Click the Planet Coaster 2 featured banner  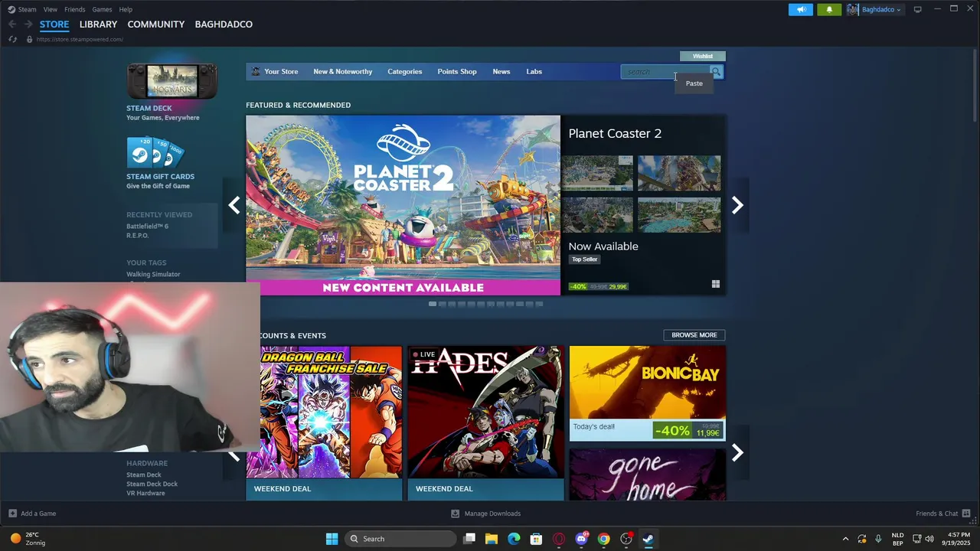tap(403, 205)
